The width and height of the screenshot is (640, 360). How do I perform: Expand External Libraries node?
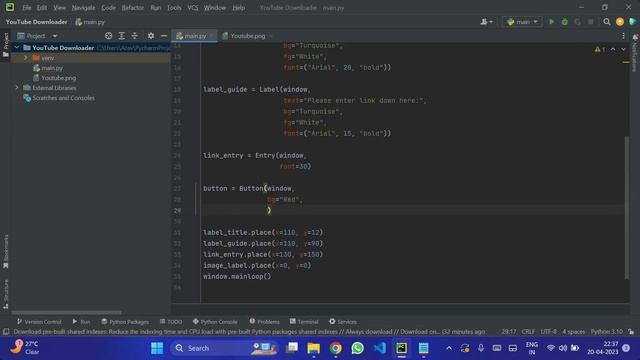[x=17, y=88]
